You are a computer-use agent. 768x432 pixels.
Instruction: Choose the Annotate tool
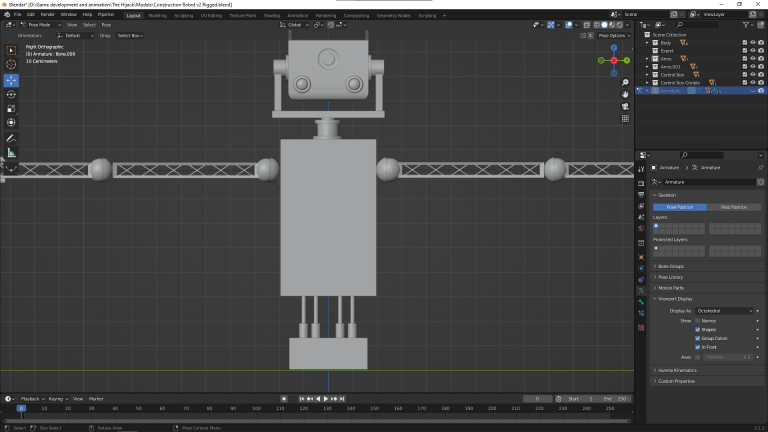(11, 137)
